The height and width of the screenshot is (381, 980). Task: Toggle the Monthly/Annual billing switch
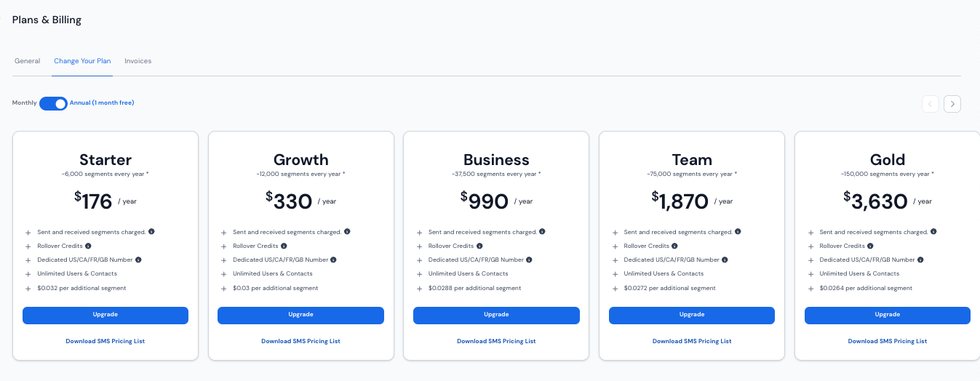tap(53, 103)
